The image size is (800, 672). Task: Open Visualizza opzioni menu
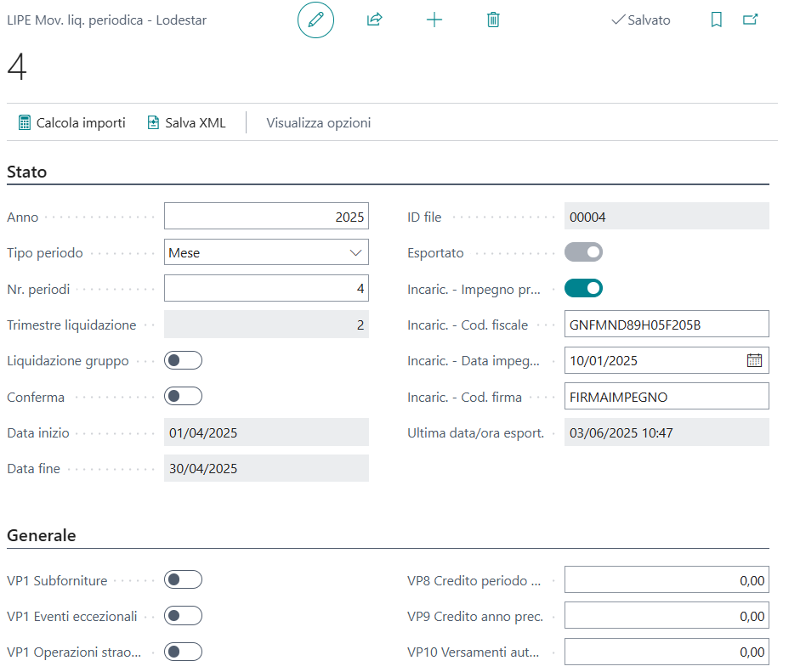(x=318, y=123)
